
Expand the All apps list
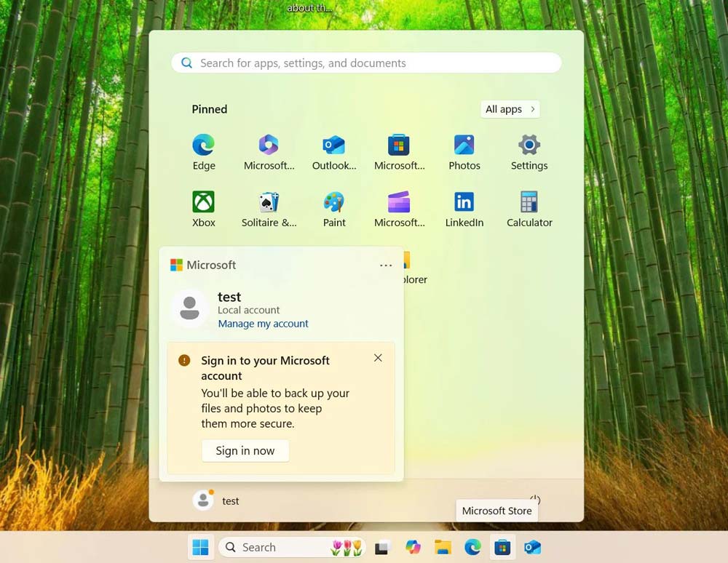(510, 109)
